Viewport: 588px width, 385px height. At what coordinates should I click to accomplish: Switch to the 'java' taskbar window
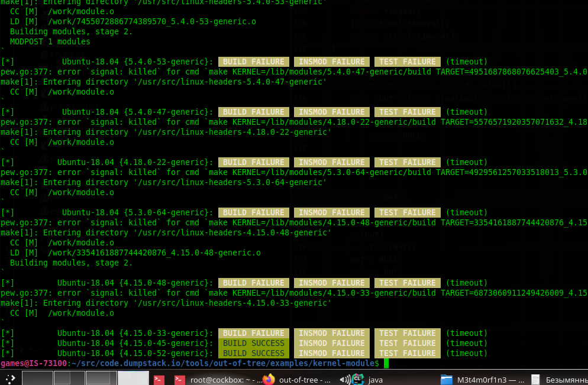[x=376, y=380]
